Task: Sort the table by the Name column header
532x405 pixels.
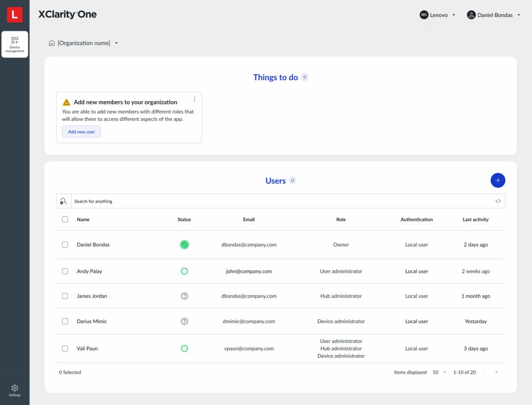Action: pos(83,219)
